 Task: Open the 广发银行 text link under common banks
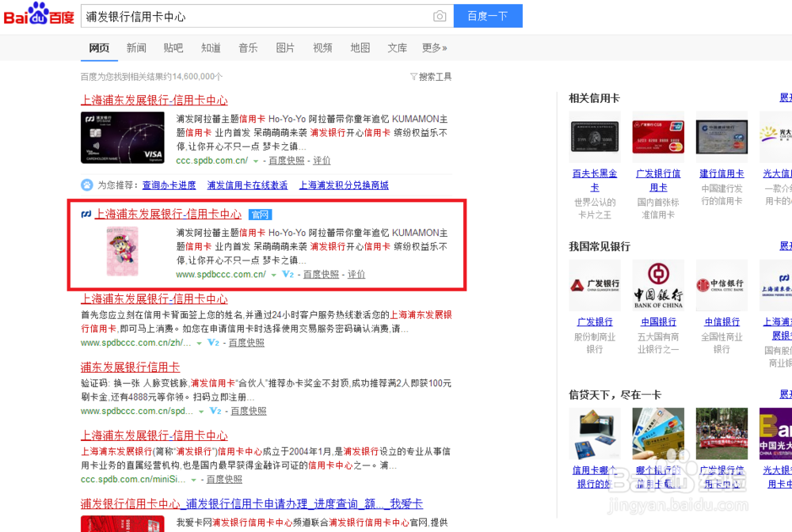(x=595, y=322)
